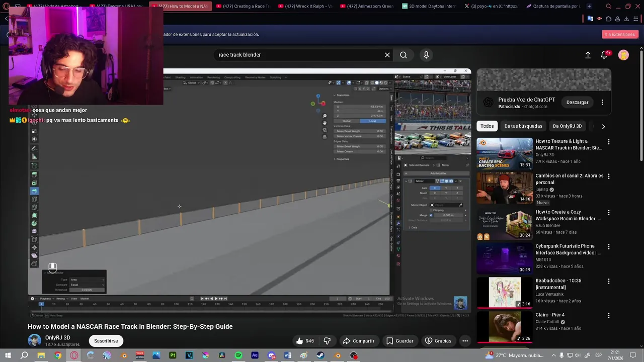Open new browser tab with plus icon
644x362 pixels.
tap(589, 6)
